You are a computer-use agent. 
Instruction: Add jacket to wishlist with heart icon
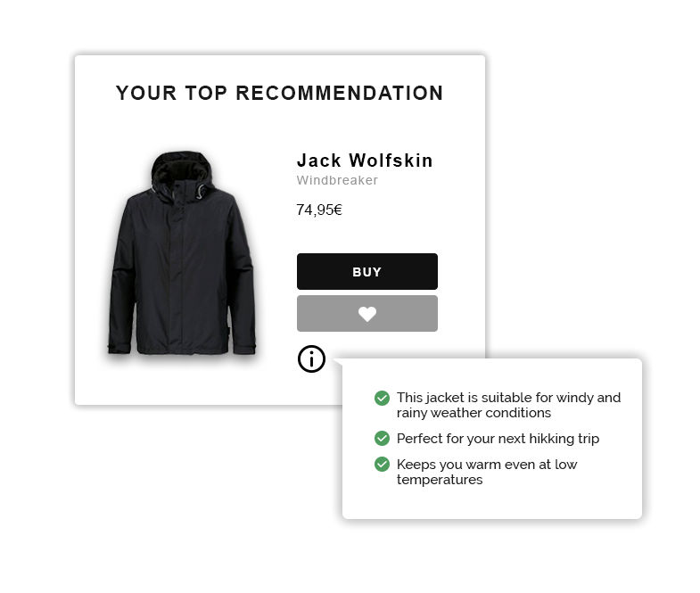(366, 314)
